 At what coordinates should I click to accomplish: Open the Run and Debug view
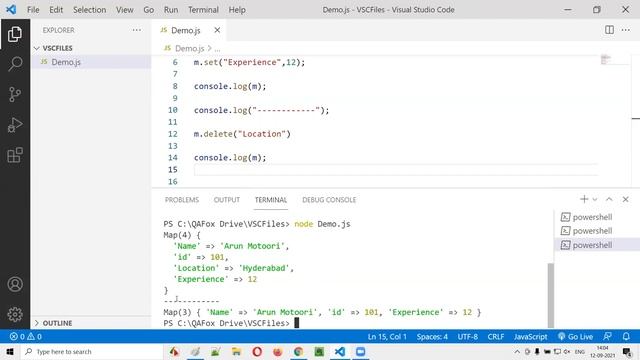(x=15, y=125)
